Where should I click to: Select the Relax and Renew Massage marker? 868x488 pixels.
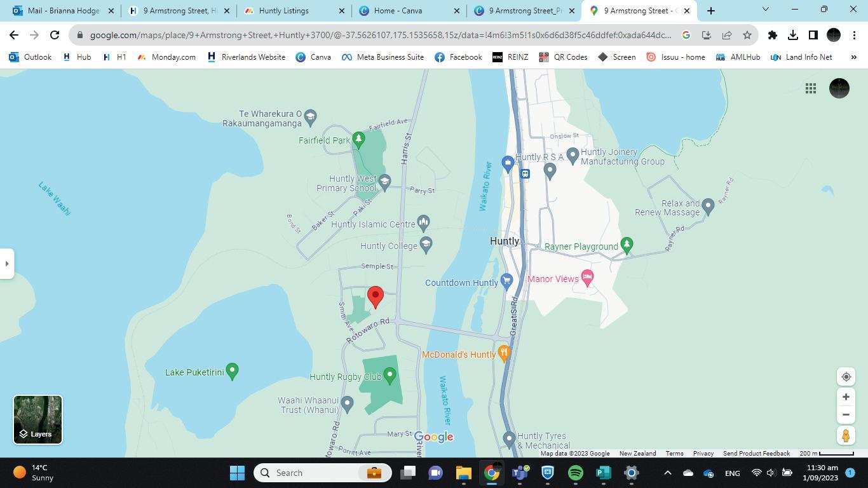click(708, 207)
